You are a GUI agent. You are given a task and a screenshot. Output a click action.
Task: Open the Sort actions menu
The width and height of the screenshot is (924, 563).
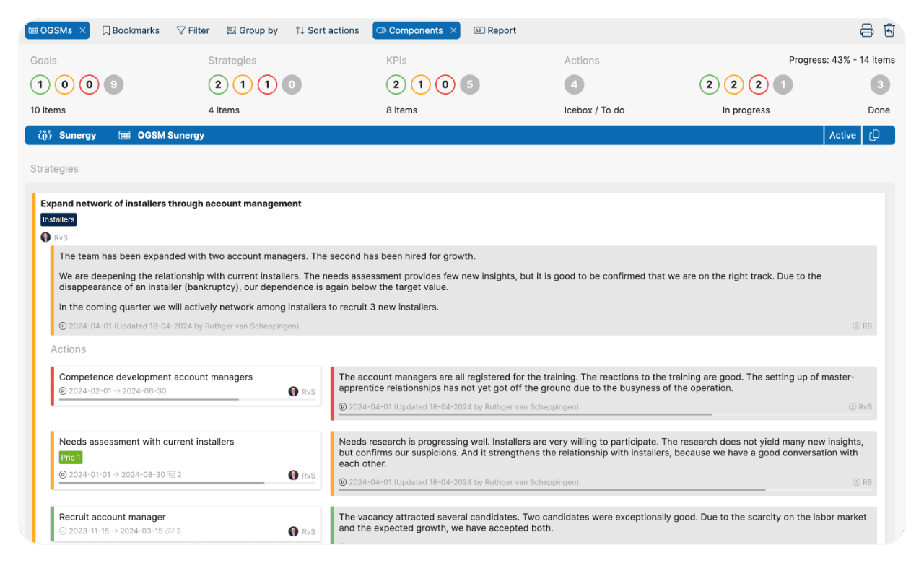tap(327, 30)
